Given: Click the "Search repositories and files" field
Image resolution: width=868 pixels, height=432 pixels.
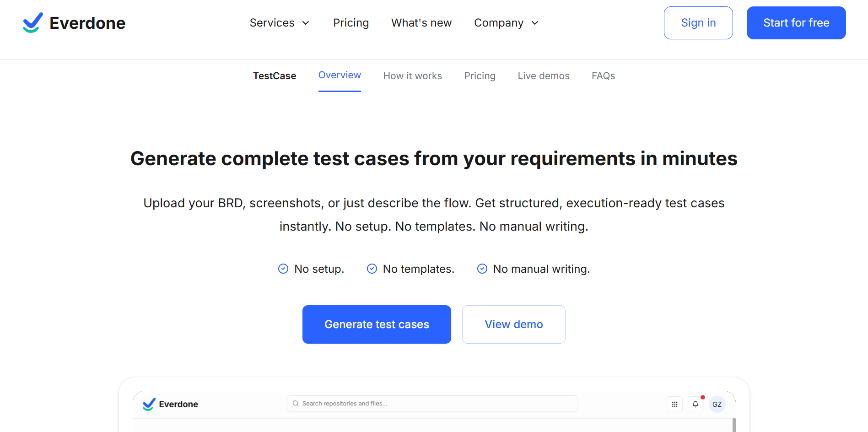Looking at the screenshot, I should point(432,403).
